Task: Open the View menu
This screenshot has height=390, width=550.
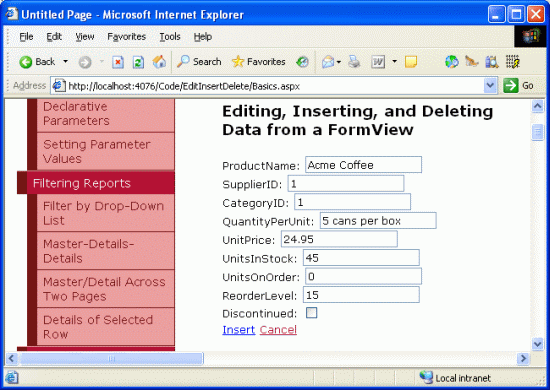Action: [x=85, y=37]
